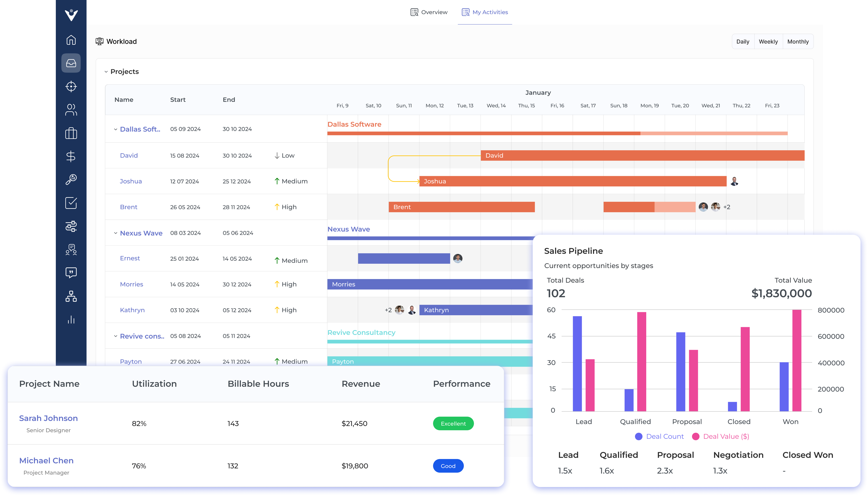This screenshot has width=868, height=496.
Task: Open Sarah Johnson's profile link
Action: tap(48, 418)
